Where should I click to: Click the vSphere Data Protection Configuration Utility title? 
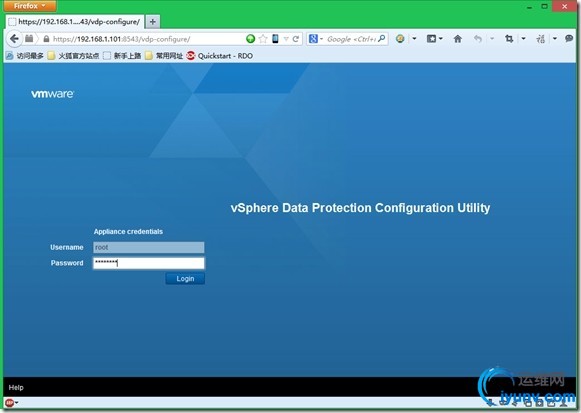click(360, 208)
